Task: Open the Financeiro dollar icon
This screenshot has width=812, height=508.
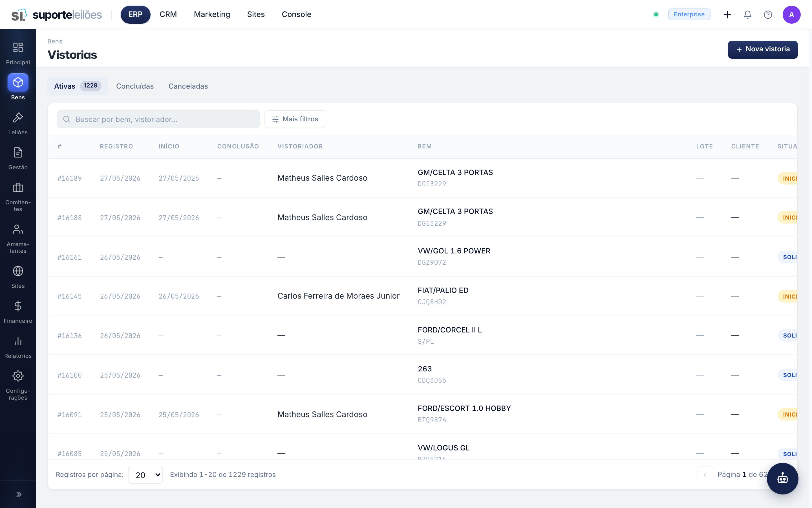Action: pos(18,306)
